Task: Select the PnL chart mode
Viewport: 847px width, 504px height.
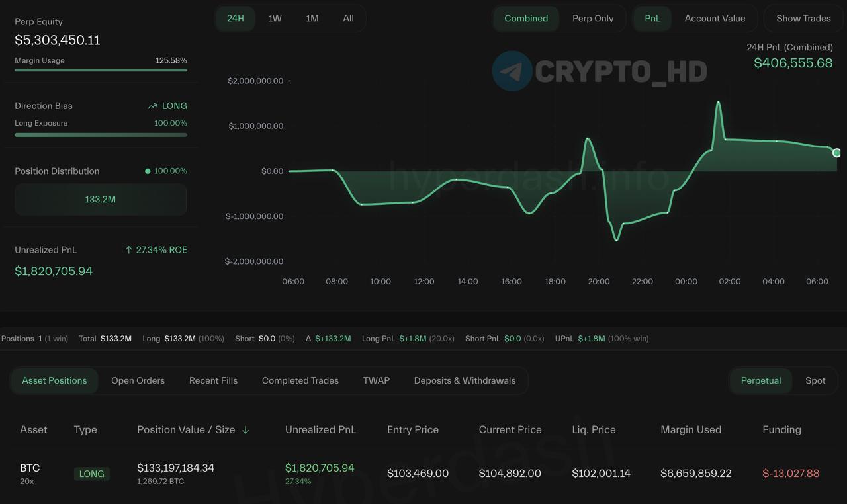Action: click(x=652, y=19)
